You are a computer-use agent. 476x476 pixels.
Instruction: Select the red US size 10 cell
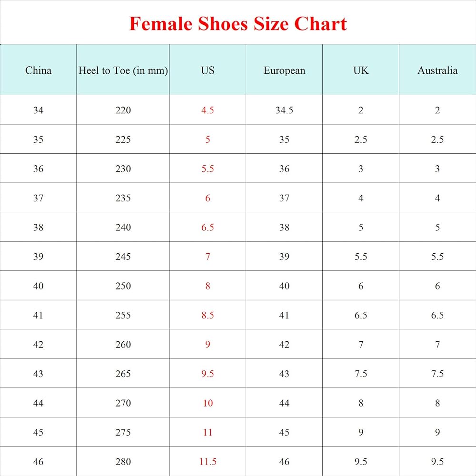click(x=208, y=403)
